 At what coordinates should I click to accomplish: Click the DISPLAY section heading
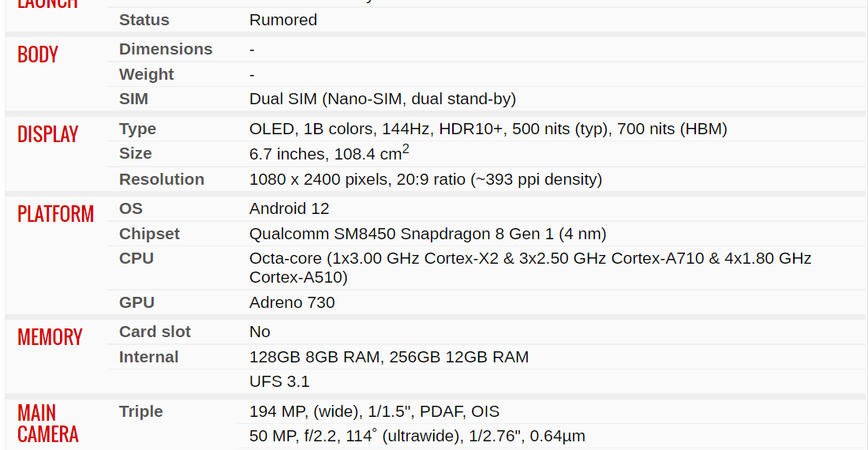pos(47,134)
